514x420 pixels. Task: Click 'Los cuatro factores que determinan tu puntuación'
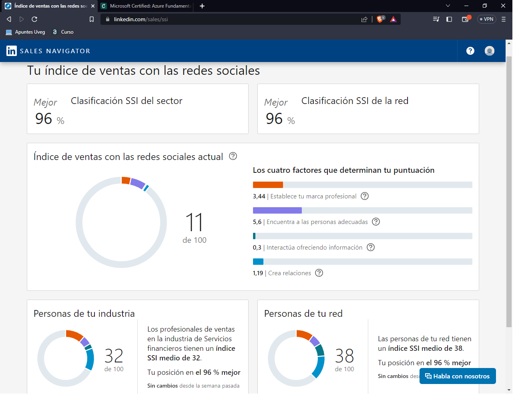[x=343, y=170]
